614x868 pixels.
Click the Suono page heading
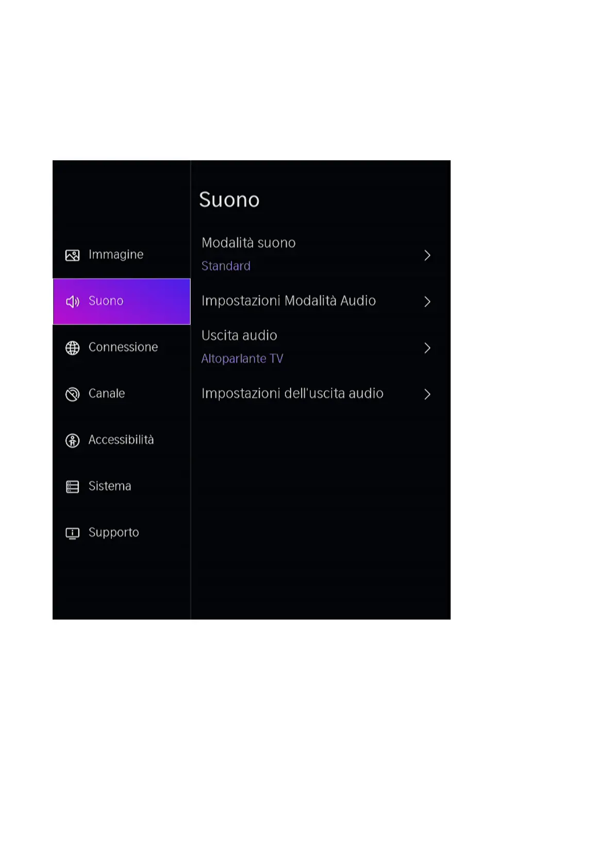click(229, 199)
